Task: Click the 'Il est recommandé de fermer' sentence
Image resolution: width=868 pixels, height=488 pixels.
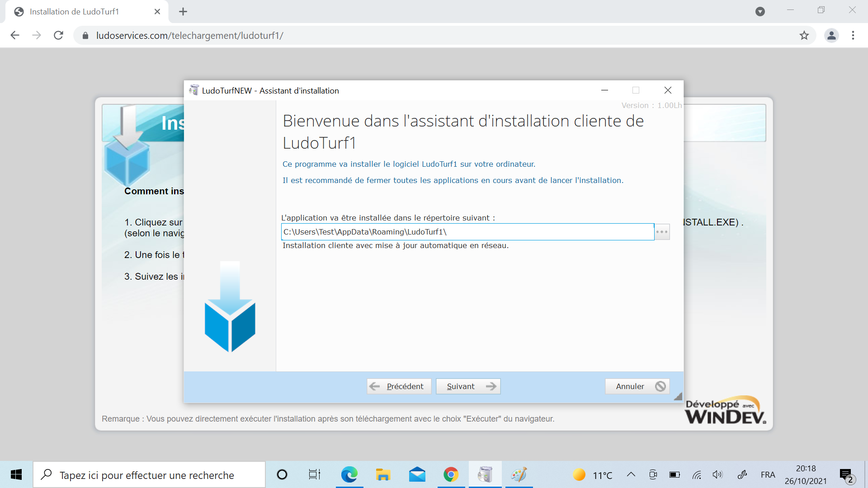Action: click(453, 180)
